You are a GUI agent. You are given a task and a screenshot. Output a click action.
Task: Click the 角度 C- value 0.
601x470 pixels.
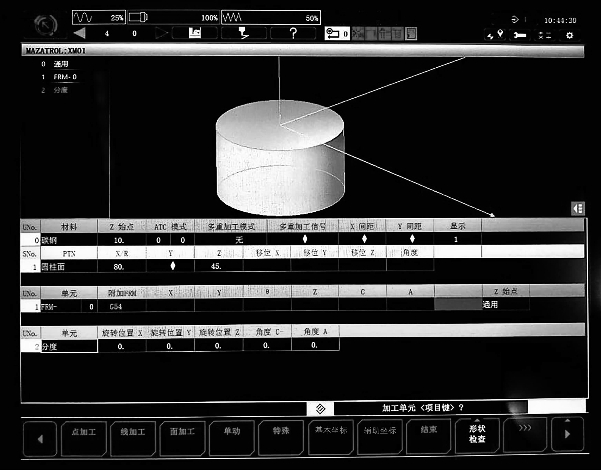click(267, 345)
